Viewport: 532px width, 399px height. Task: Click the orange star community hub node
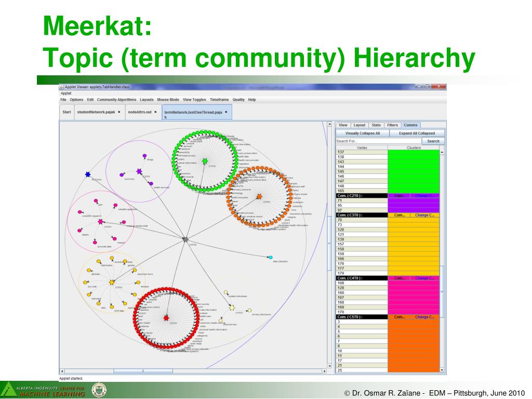[x=259, y=196]
